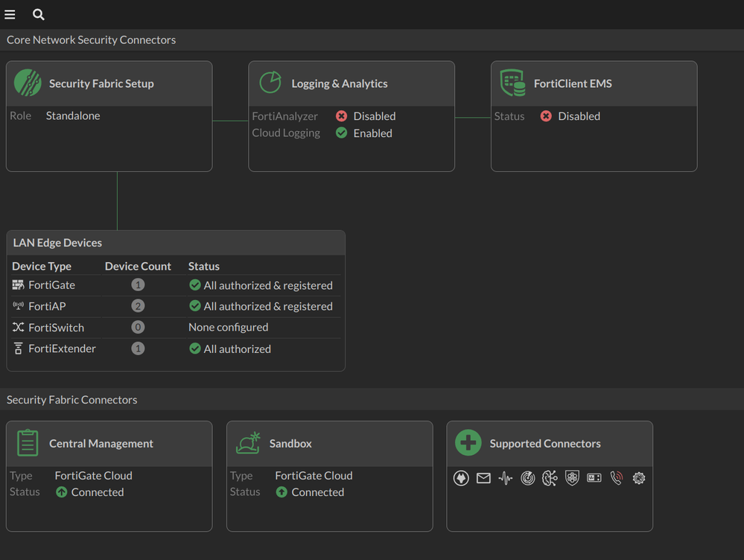Open the hamburger menu
744x560 pixels.
click(10, 14)
